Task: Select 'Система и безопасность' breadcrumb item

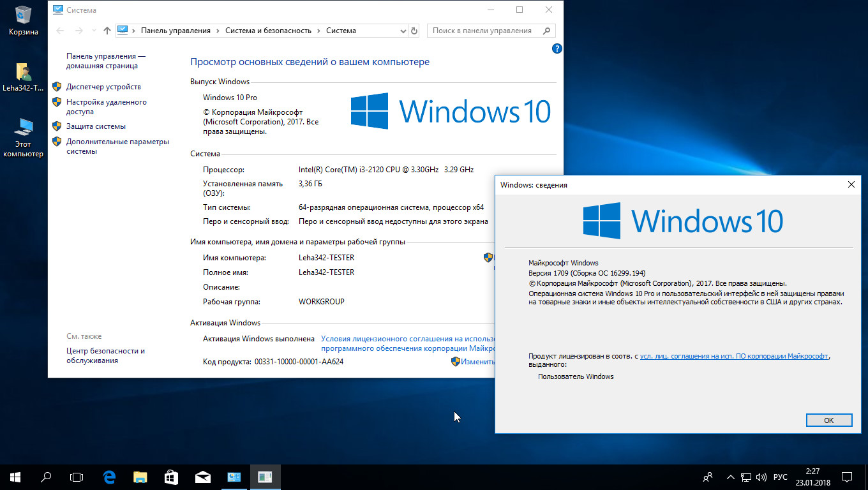Action: click(x=268, y=31)
